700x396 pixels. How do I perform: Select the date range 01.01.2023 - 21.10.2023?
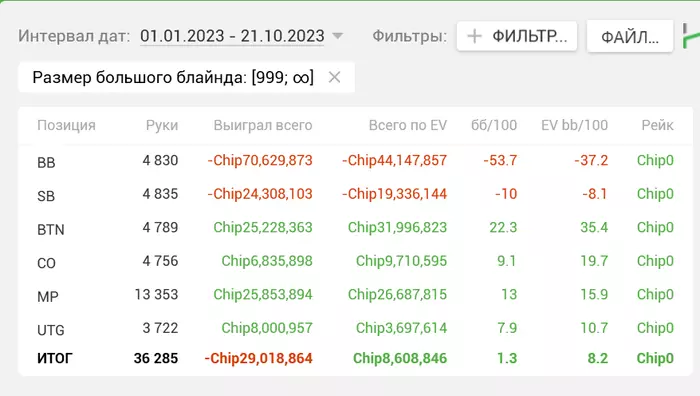(232, 36)
